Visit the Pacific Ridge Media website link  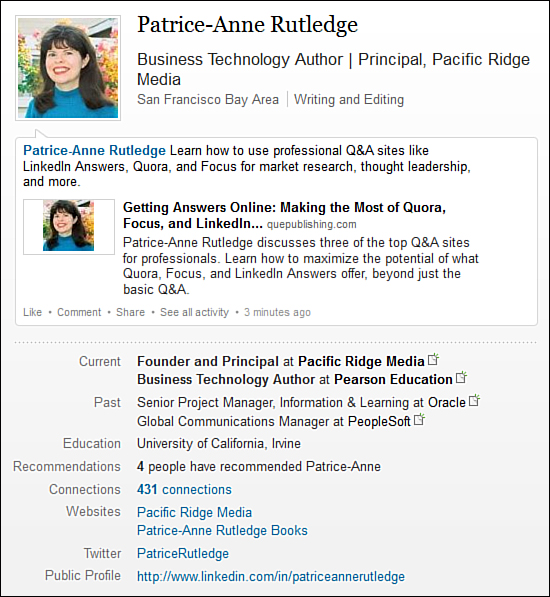194,512
